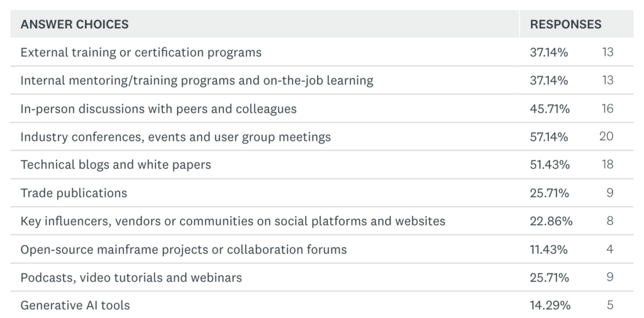The height and width of the screenshot is (318, 644).
Task: Select the response count of 18
Action: pos(607,165)
